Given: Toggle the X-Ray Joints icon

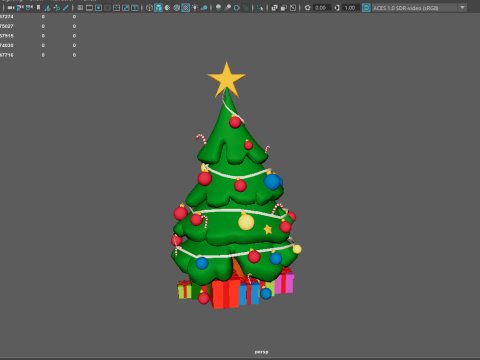Looking at the screenshot, I should pos(293,8).
